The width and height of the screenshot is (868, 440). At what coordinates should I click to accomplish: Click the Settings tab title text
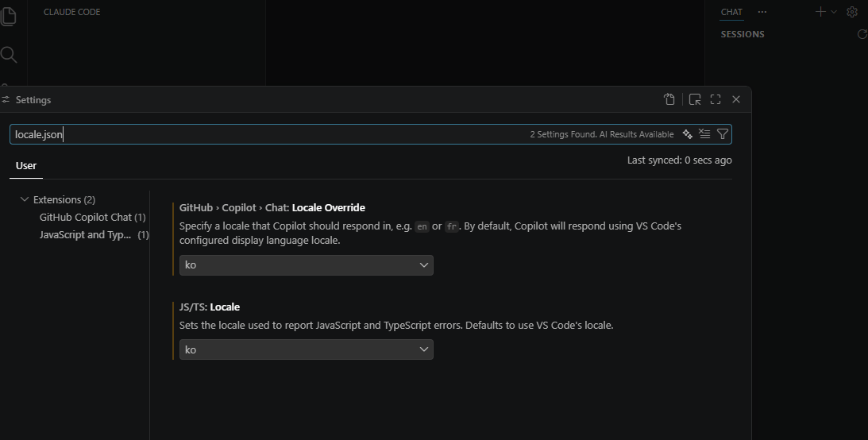[33, 99]
